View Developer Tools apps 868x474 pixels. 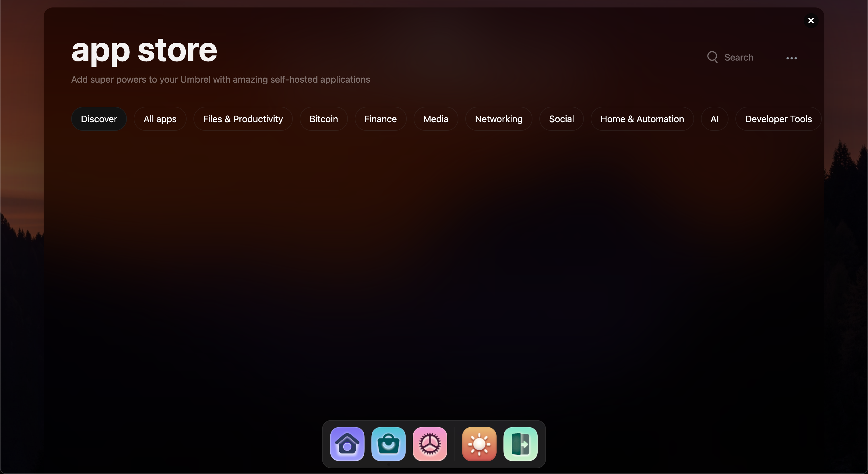778,118
